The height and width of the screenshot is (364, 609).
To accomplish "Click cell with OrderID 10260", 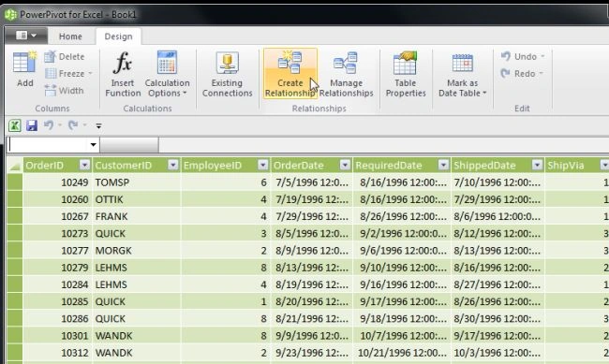I will pos(57,199).
